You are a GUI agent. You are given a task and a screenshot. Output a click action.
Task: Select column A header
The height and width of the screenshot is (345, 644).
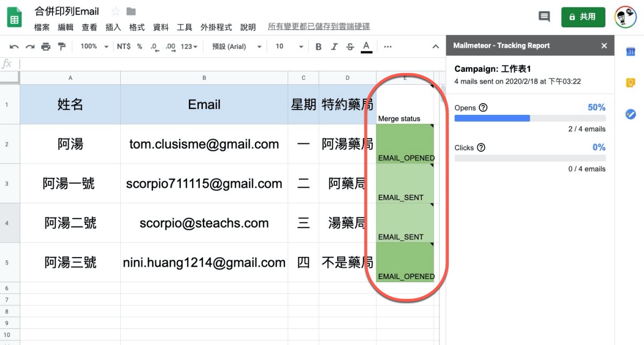70,78
